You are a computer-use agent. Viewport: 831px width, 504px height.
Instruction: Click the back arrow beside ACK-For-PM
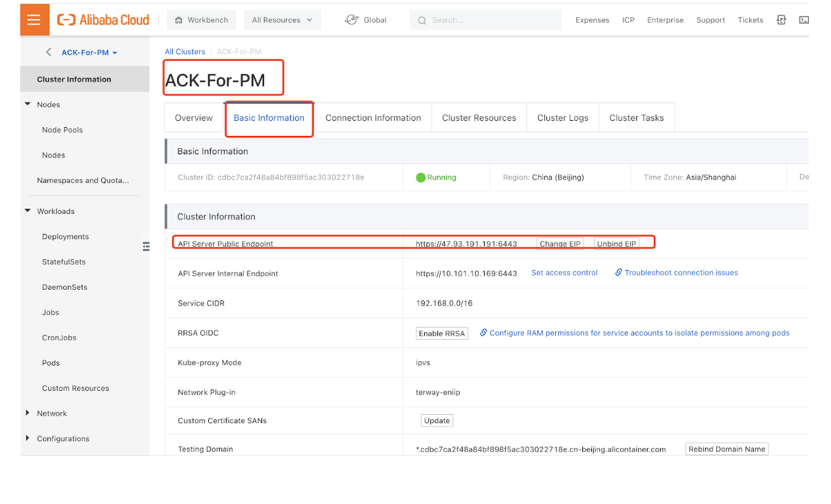point(49,52)
